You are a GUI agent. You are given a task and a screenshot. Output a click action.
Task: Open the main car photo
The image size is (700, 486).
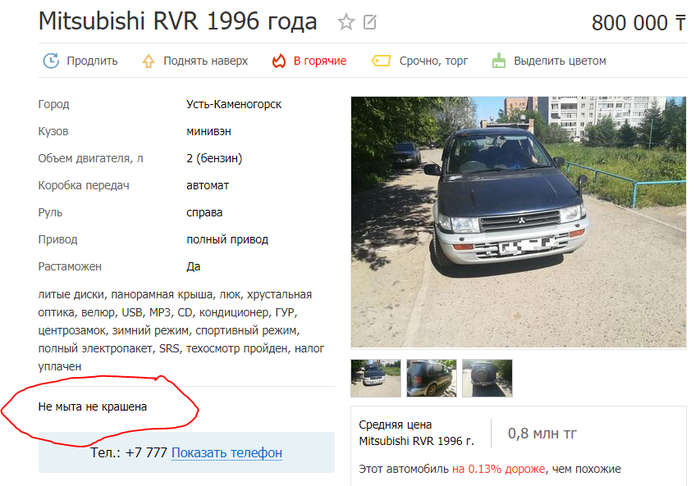tap(518, 222)
